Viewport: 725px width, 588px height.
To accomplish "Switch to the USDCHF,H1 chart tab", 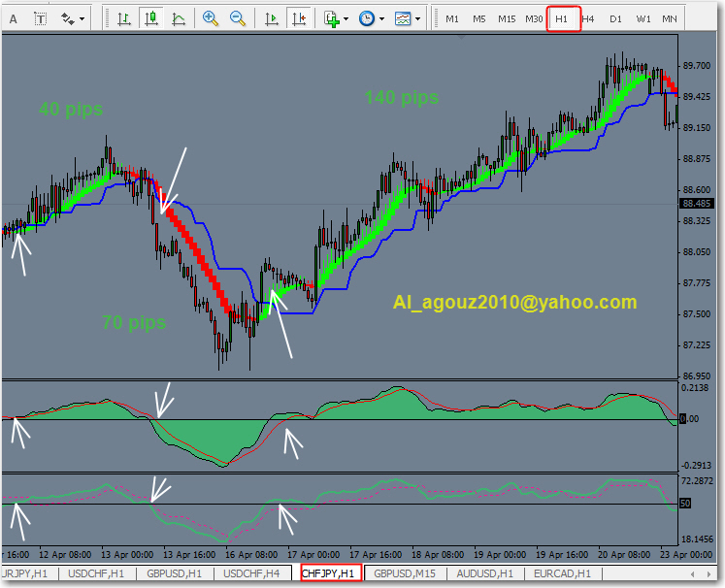I will (96, 573).
